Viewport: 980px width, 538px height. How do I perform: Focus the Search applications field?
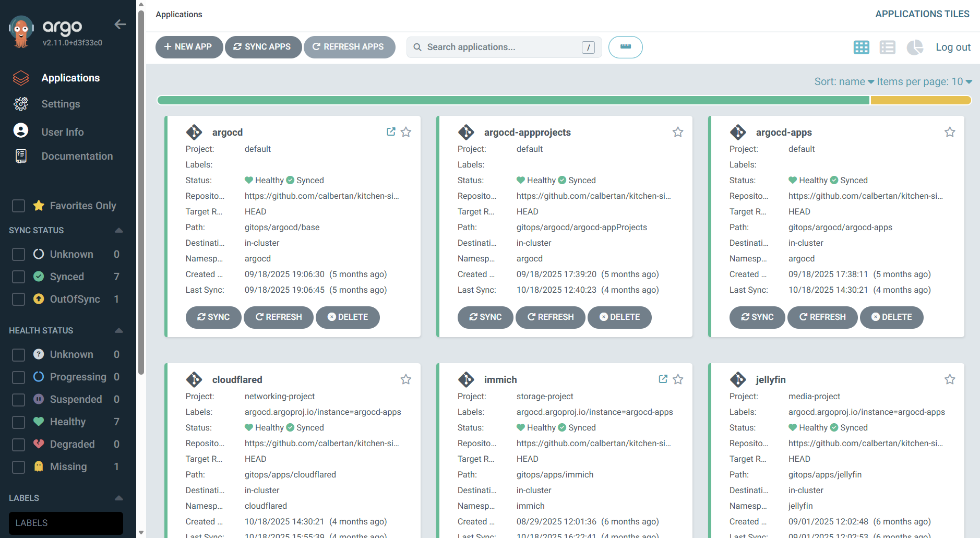pyautogui.click(x=501, y=47)
